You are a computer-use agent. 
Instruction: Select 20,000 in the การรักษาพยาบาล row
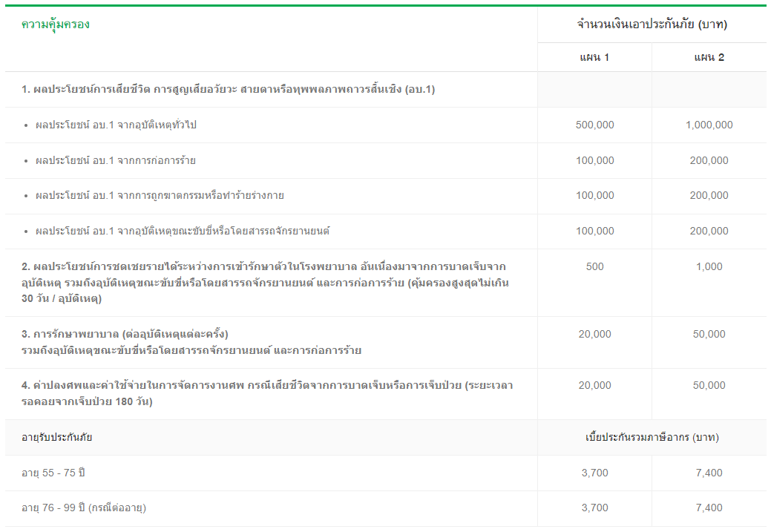pyautogui.click(x=594, y=334)
